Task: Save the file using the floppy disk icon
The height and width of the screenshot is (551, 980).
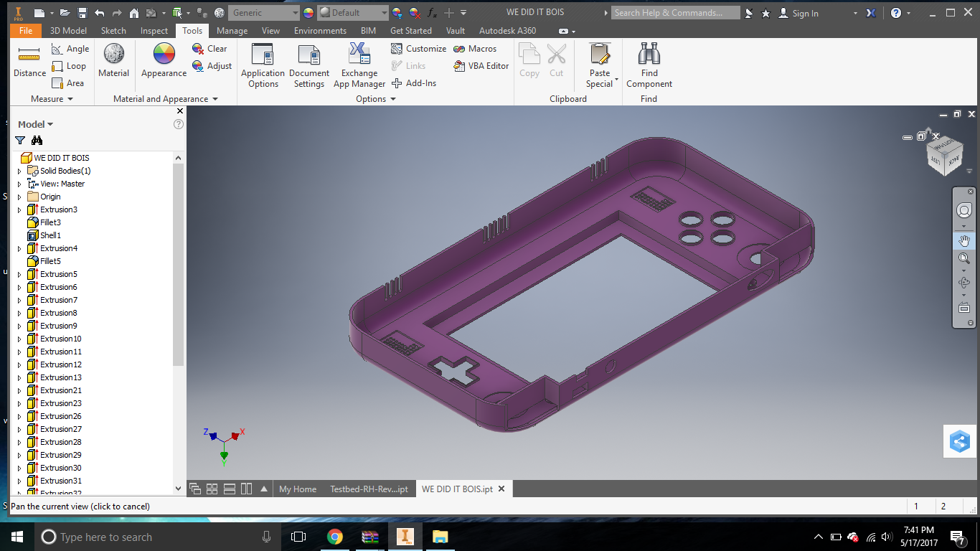Action: (83, 13)
